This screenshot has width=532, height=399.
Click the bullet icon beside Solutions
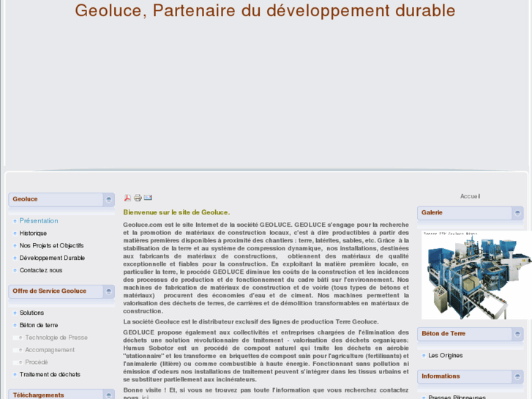(x=15, y=313)
